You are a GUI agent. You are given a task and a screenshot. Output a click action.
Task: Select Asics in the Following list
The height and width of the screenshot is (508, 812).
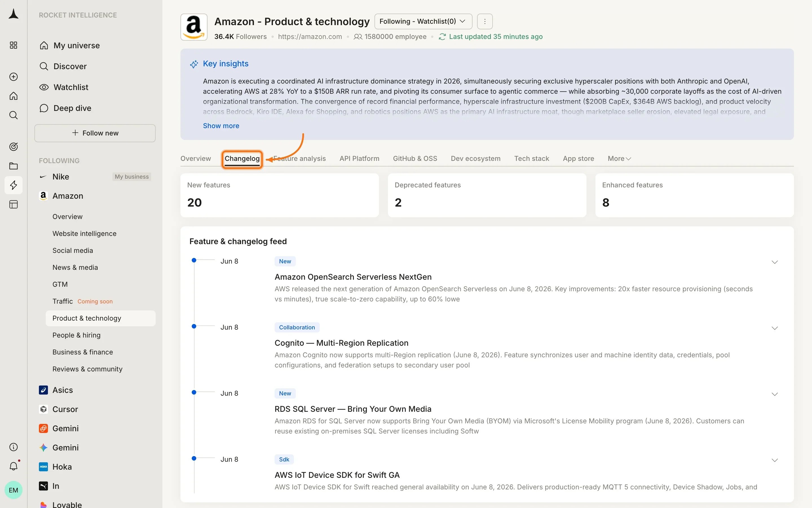[x=62, y=390]
